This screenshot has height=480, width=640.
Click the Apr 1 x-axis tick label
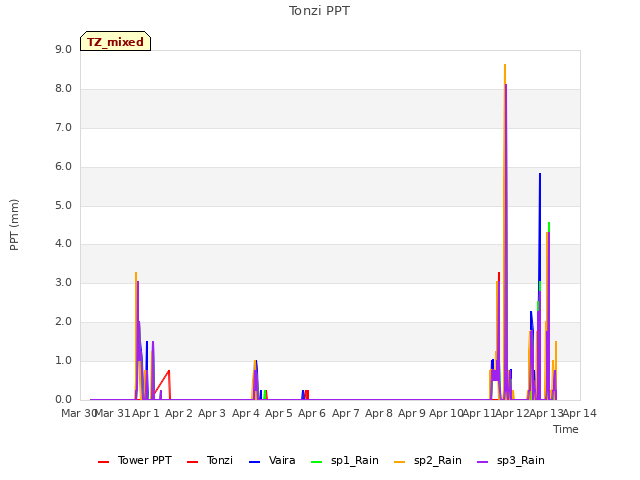(146, 413)
